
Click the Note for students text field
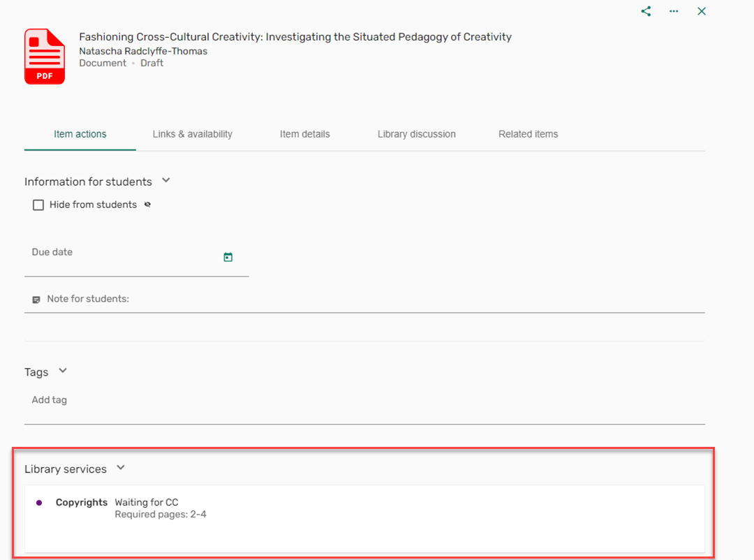364,300
